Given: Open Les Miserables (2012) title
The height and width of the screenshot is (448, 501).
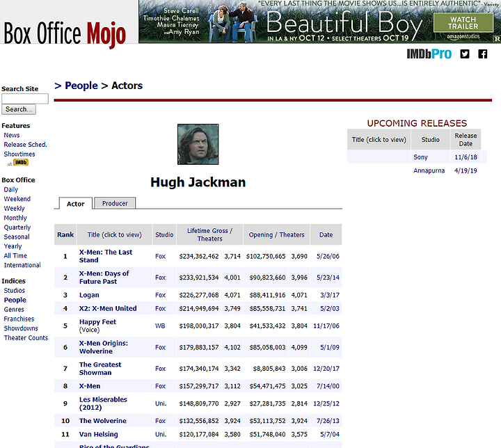Looking at the screenshot, I should coord(103,403).
